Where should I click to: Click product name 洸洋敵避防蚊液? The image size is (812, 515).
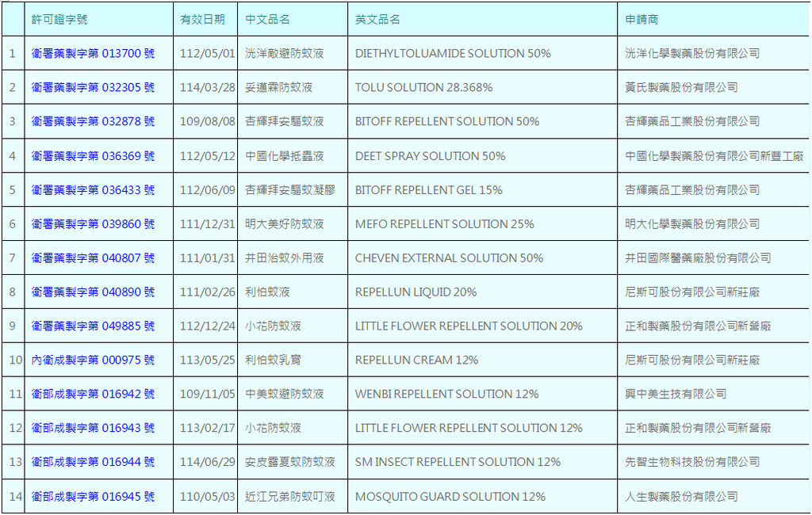[285, 53]
